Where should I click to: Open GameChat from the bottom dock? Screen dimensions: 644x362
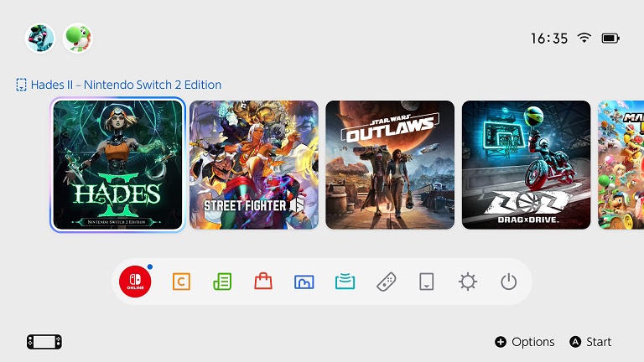[181, 282]
